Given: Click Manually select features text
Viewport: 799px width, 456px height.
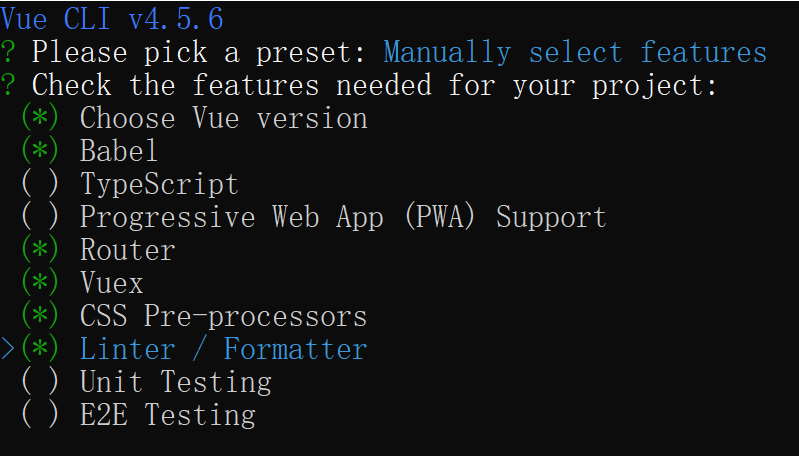Looking at the screenshot, I should pos(575,52).
